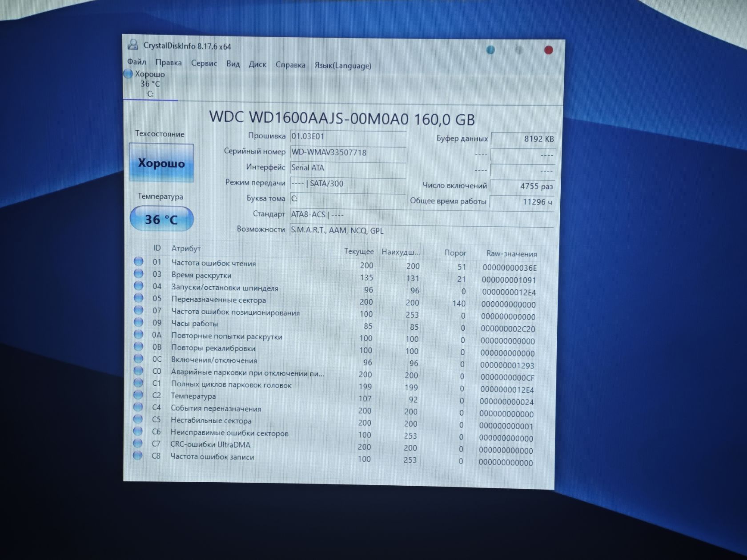Click status icon of Аварийные парковки row
747x560 pixels.
pyautogui.click(x=138, y=371)
